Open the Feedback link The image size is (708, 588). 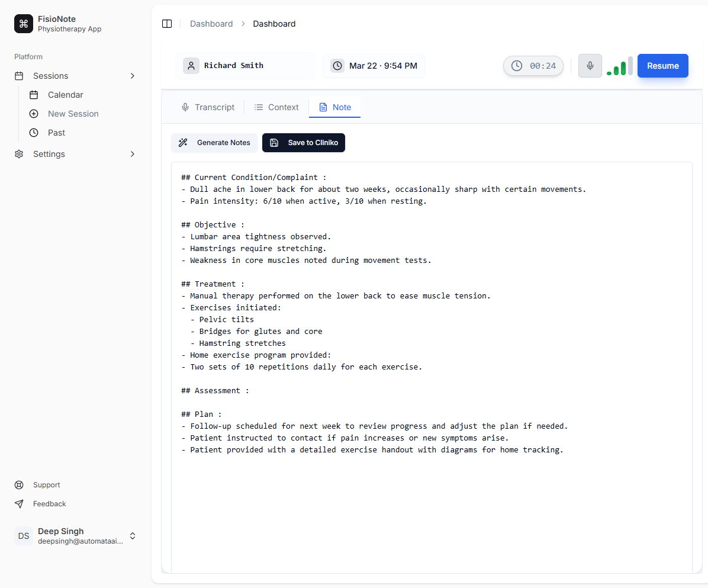[49, 504]
